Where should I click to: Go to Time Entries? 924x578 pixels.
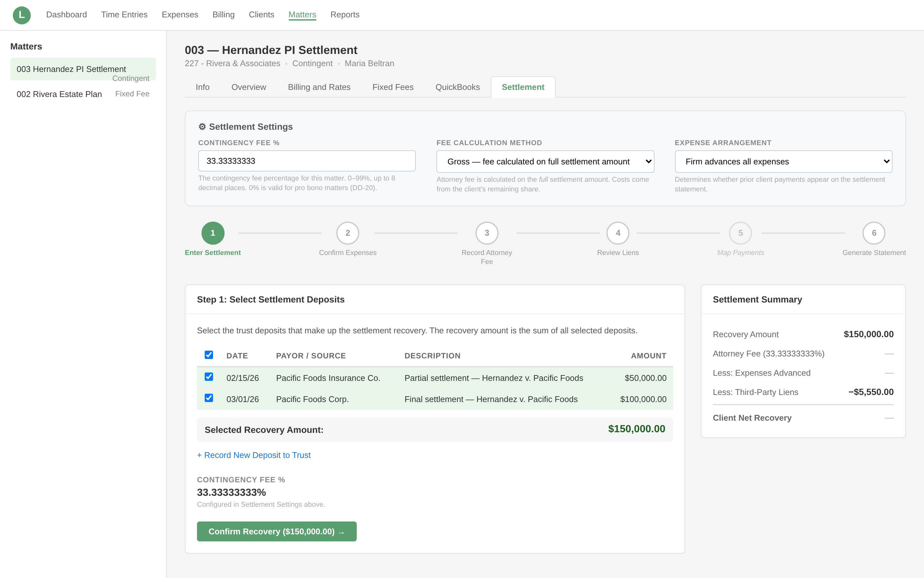click(124, 14)
